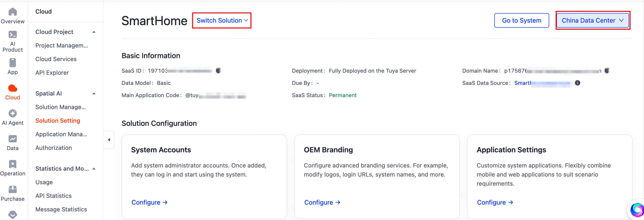Copy the Domain Name value

607,71
